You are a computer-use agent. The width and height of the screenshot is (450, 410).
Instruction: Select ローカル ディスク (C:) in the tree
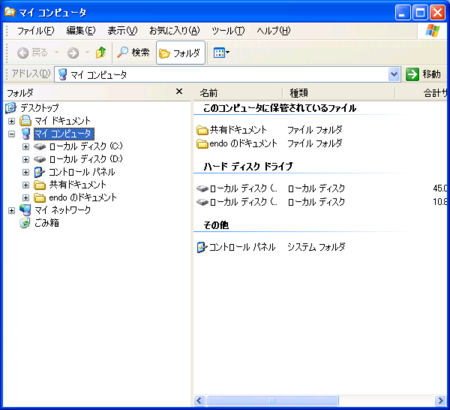click(x=86, y=147)
